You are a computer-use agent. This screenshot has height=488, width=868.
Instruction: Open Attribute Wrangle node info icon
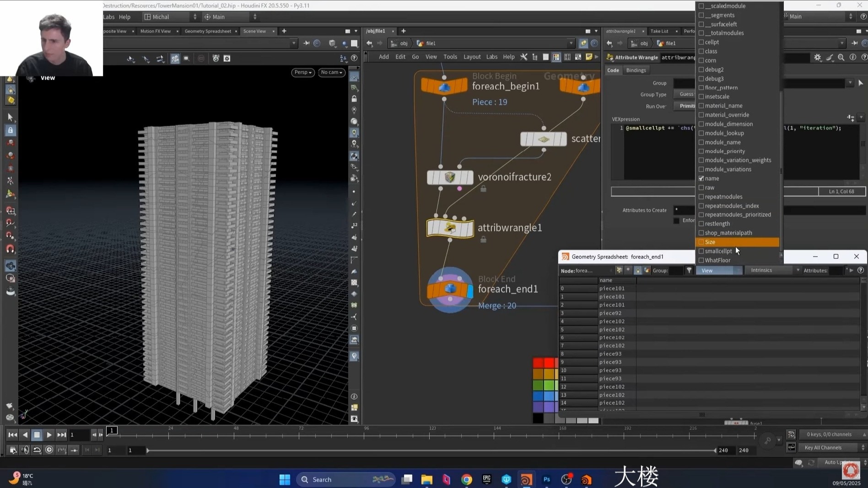pos(853,57)
